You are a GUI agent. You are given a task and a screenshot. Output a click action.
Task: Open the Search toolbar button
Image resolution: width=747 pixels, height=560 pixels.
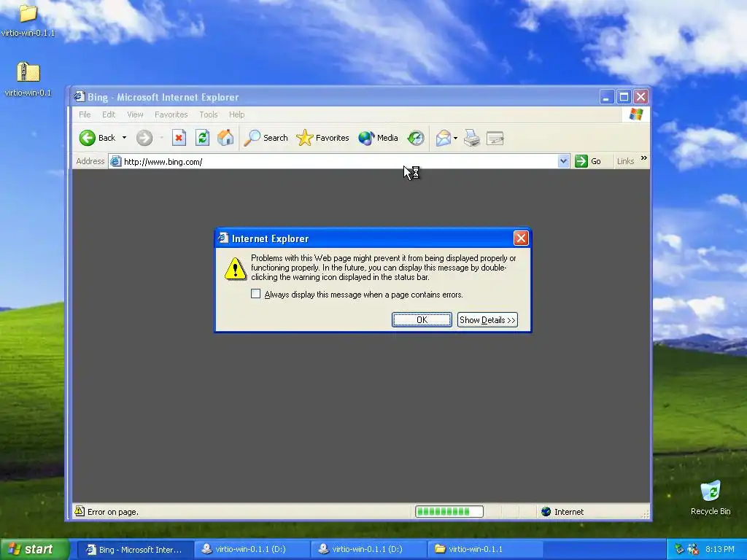click(x=266, y=138)
